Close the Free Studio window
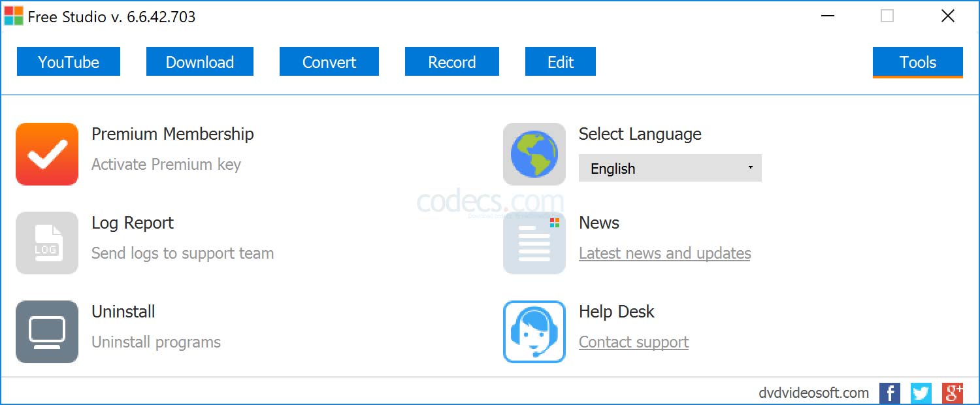The height and width of the screenshot is (405, 980). point(948,16)
